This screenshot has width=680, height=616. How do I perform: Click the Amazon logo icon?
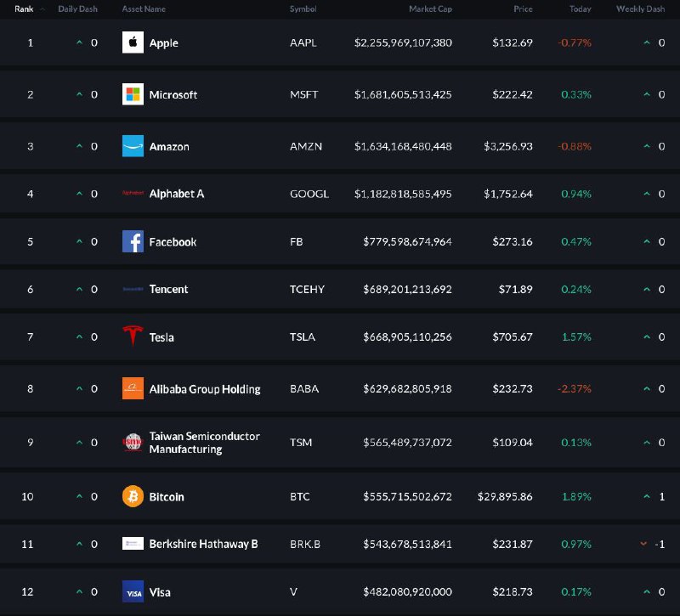133,146
